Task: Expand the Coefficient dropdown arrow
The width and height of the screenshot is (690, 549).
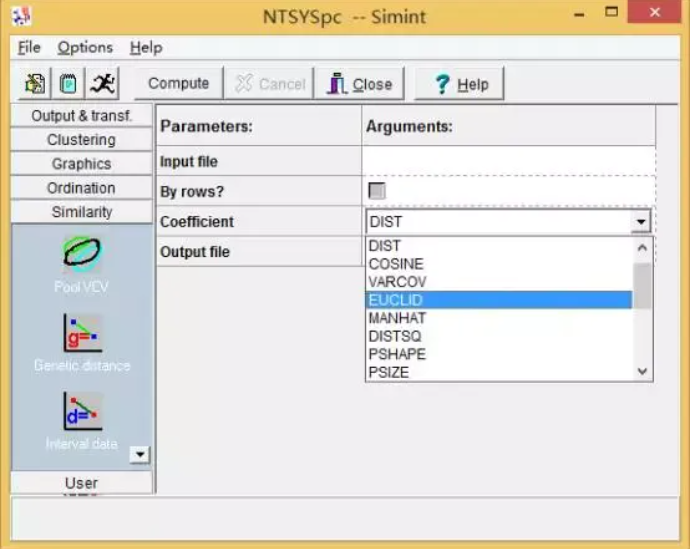Action: click(641, 221)
